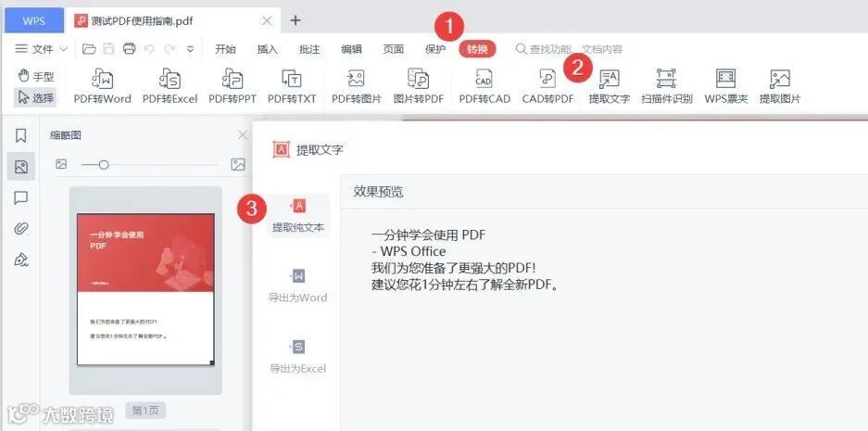Close the 测试PDF使用指南.pdf tab
The height and width of the screenshot is (431, 868).
click(x=267, y=21)
